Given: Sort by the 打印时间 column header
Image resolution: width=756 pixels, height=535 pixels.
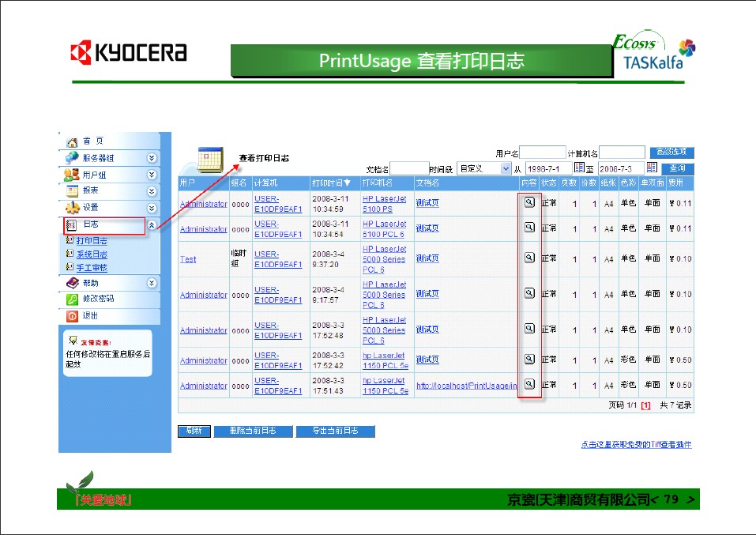Looking at the screenshot, I should pos(330,183).
